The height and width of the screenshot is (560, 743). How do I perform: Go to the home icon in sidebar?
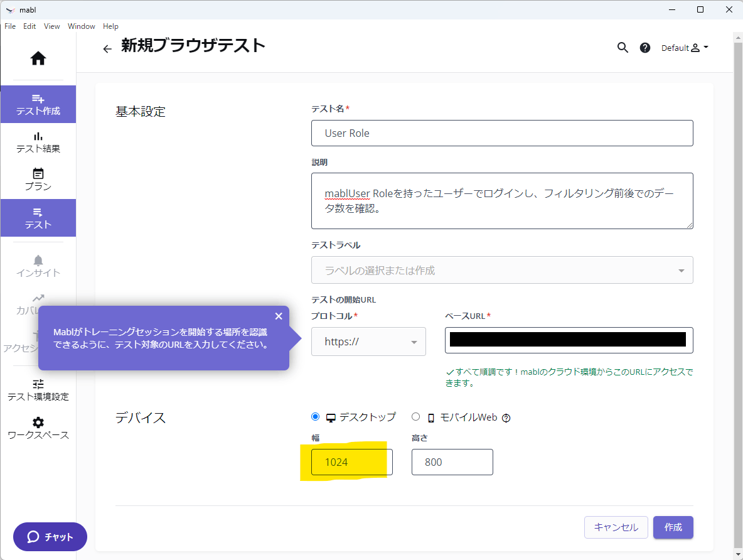tap(38, 58)
